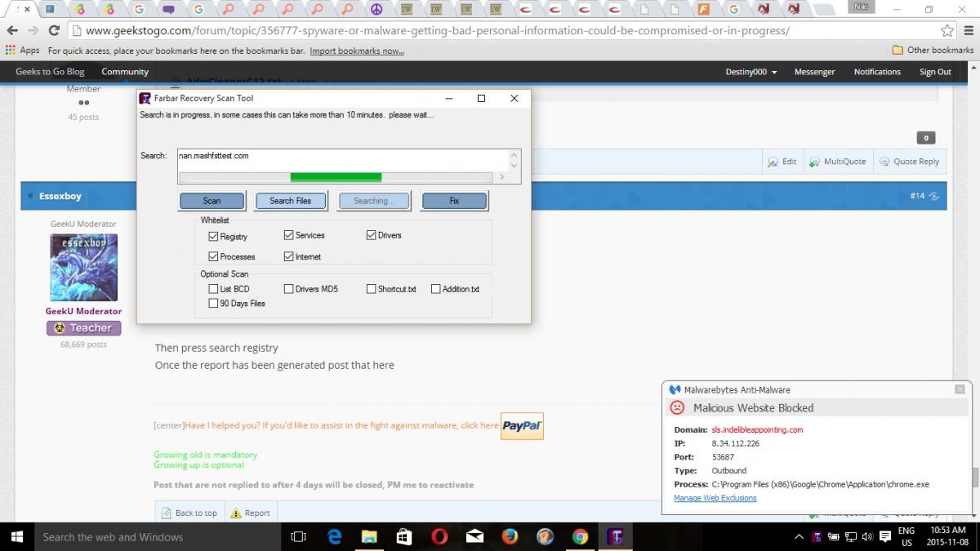Report the post via Report button
The image size is (980, 551).
click(x=250, y=513)
